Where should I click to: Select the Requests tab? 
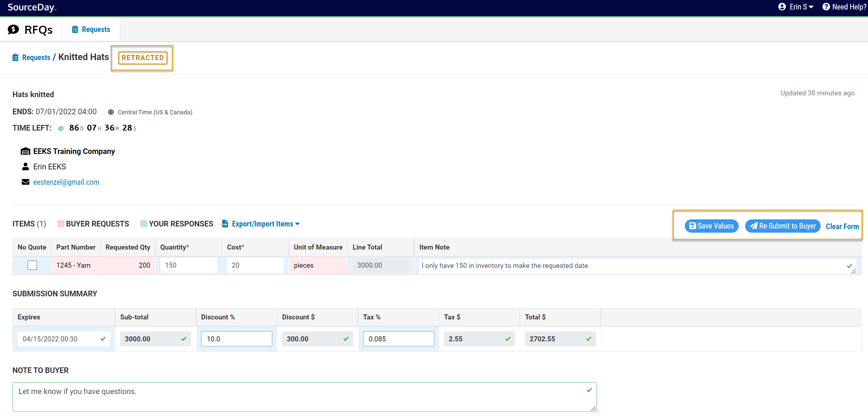point(91,29)
